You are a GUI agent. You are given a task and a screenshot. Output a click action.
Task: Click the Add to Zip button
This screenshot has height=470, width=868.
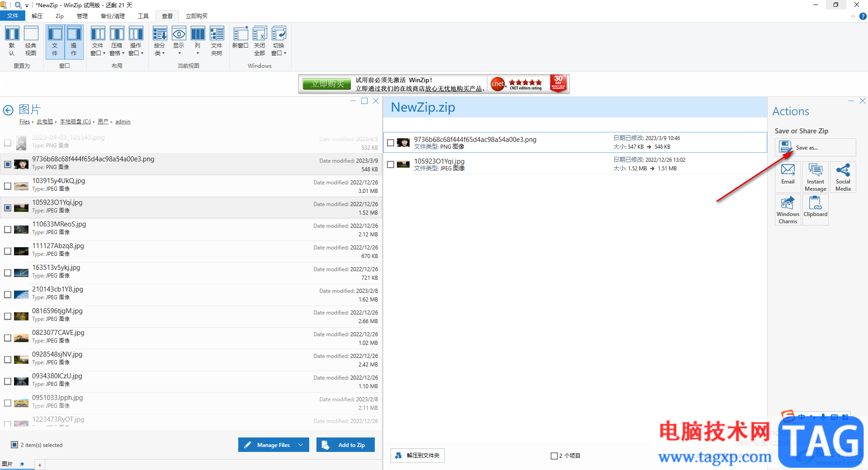point(345,445)
